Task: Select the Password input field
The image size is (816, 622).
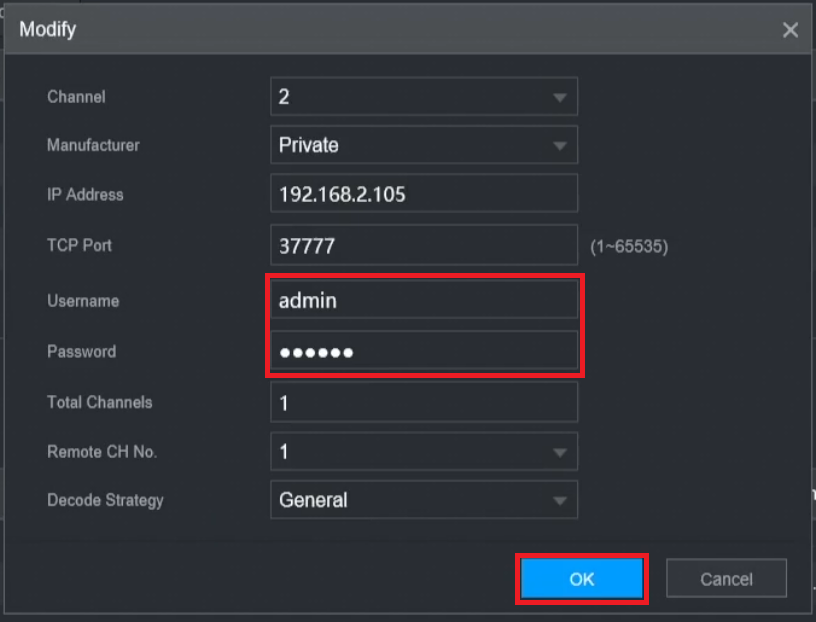Action: pos(423,352)
